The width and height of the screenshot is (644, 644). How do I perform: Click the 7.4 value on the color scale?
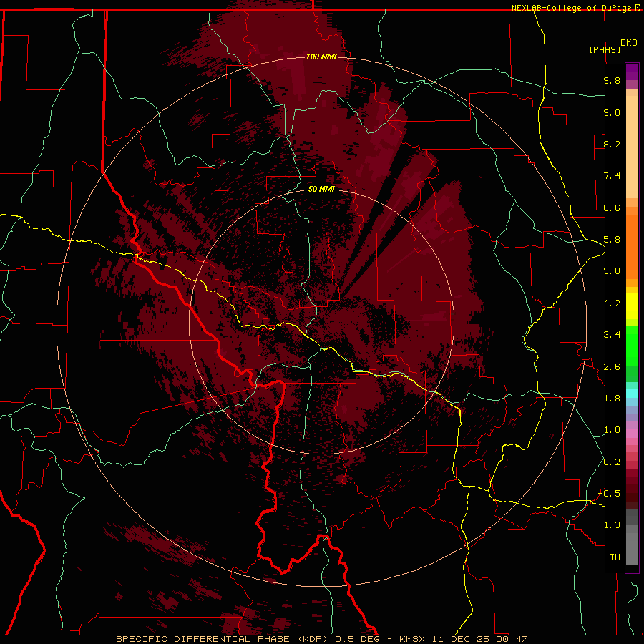[612, 176]
